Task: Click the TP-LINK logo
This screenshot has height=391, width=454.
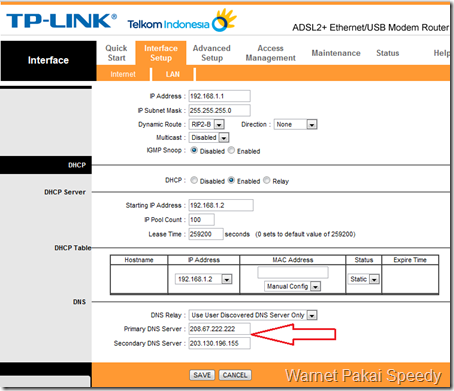Action: pyautogui.click(x=61, y=21)
